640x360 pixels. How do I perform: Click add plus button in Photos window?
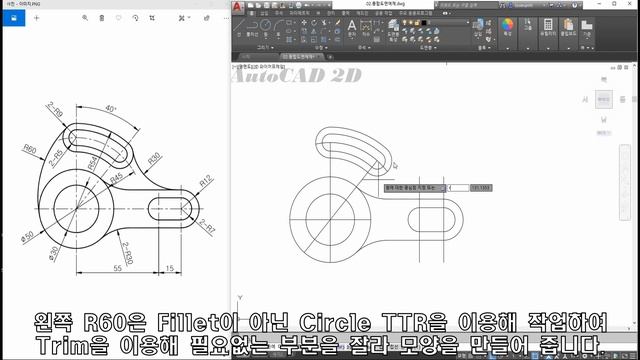pyautogui.click(x=36, y=18)
